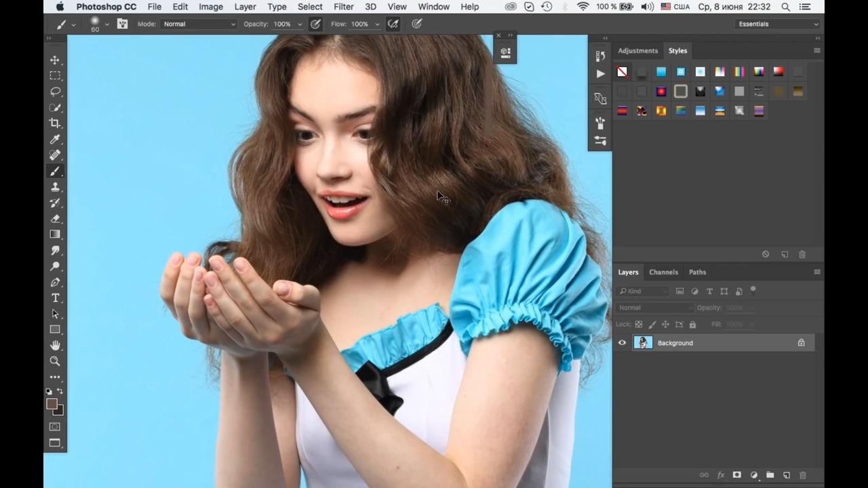Select the Rectangle shape tool
Viewport: 868px width, 488px height.
click(55, 330)
